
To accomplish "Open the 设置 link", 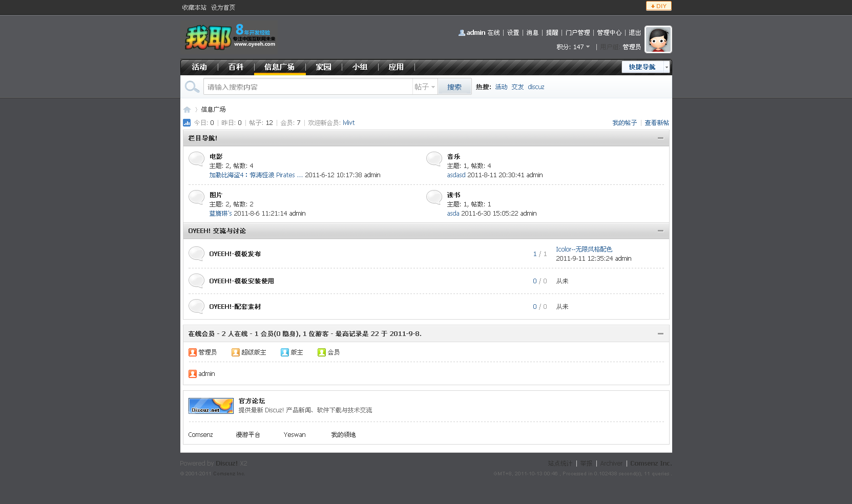I will pyautogui.click(x=513, y=33).
